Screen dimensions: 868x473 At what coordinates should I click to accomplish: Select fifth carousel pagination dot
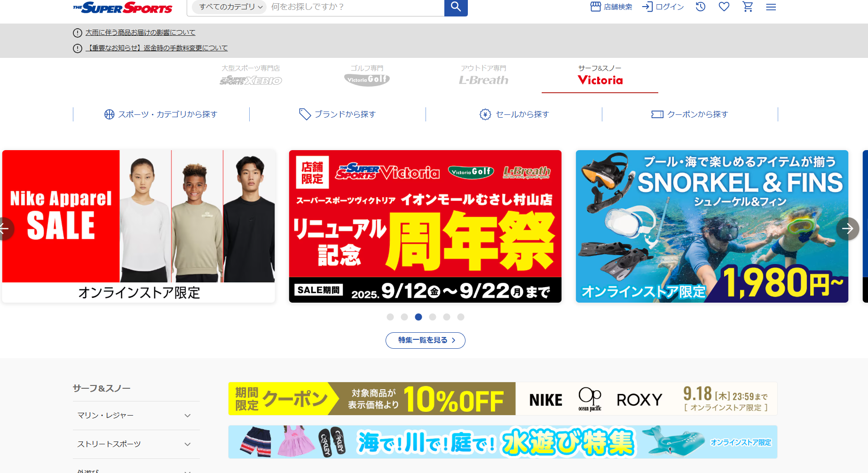447,317
